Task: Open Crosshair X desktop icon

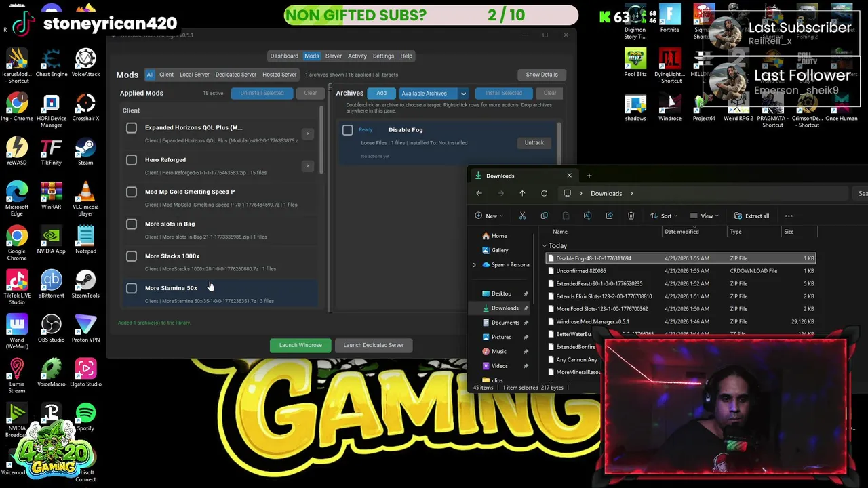Action: (x=85, y=108)
